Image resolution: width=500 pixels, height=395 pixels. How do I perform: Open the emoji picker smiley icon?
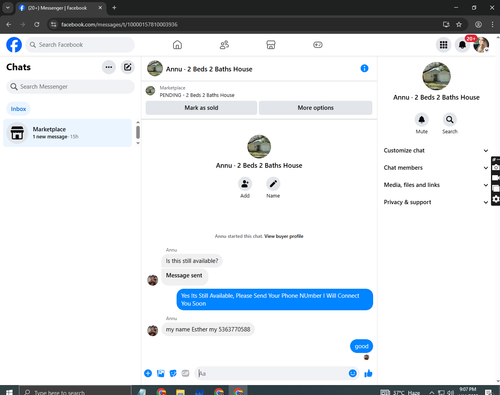pos(353,373)
